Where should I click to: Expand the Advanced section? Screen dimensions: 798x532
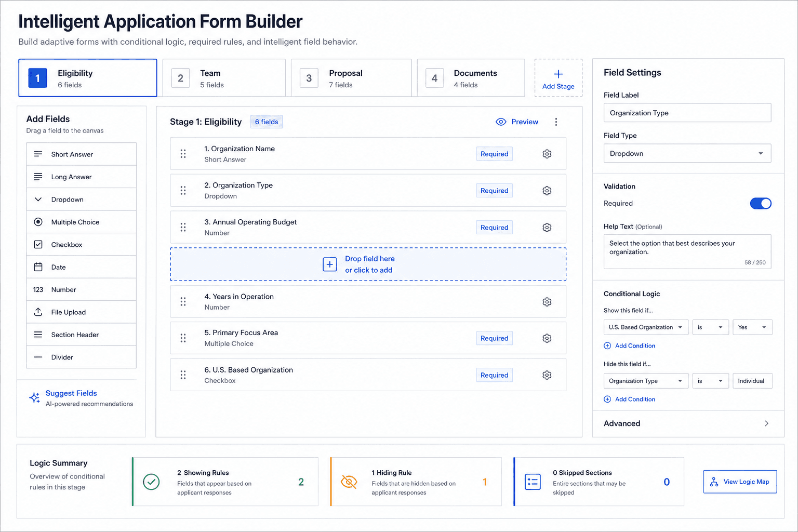pyautogui.click(x=687, y=423)
